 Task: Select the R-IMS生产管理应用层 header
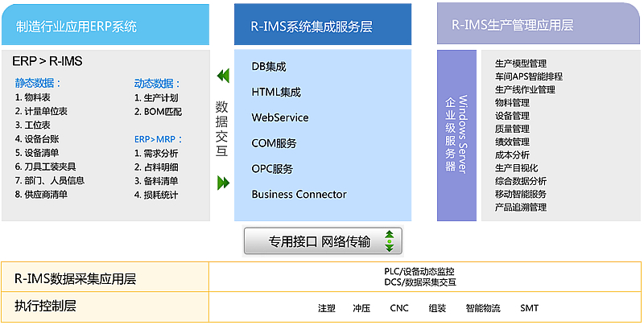pos(539,23)
